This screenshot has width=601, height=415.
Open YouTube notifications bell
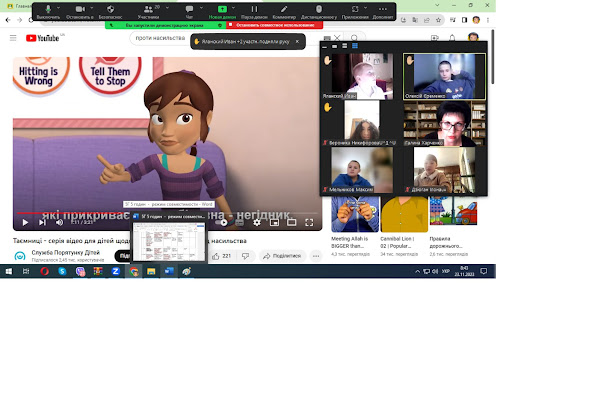[x=452, y=38]
